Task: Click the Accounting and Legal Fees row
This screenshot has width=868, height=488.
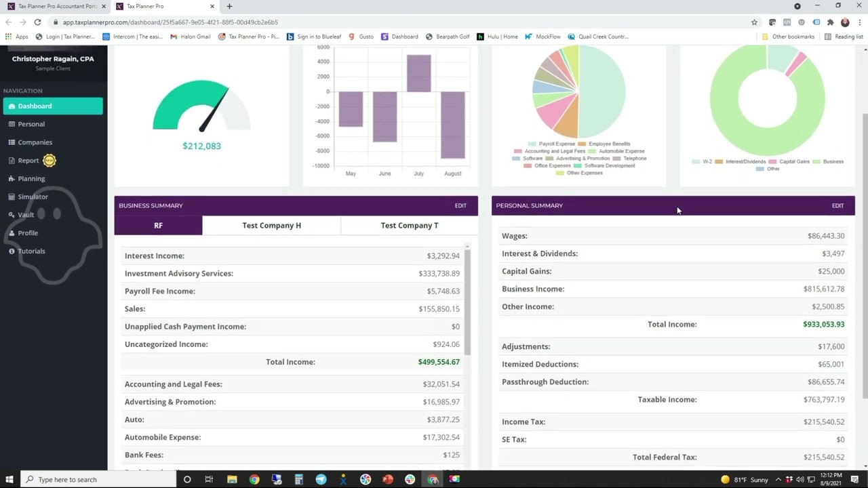Action: tap(292, 384)
